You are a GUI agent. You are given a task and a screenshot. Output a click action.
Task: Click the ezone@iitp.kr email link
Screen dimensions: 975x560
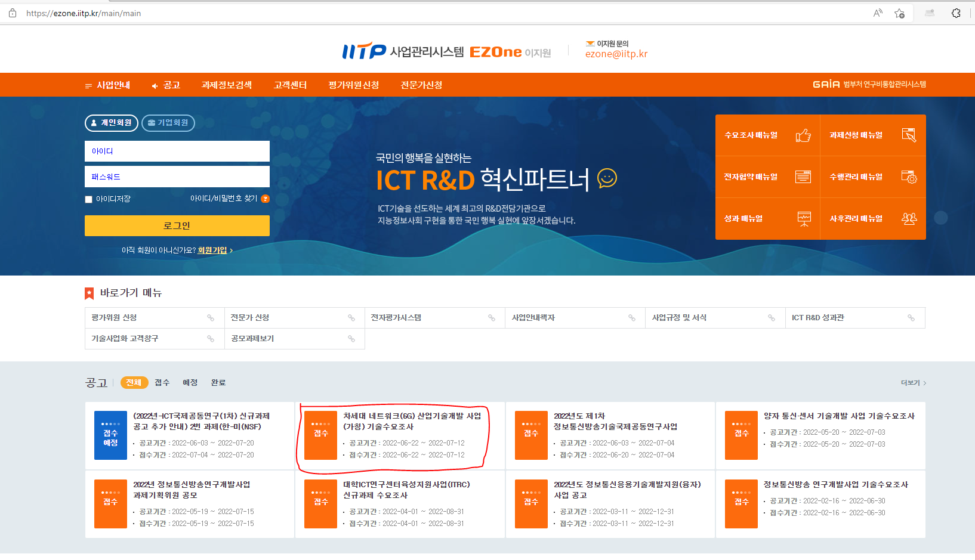(616, 54)
